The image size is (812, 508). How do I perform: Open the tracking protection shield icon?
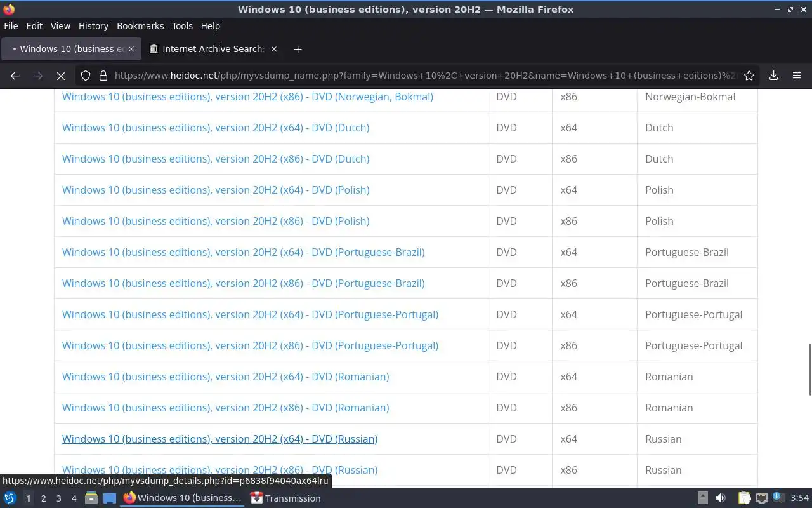(86, 76)
